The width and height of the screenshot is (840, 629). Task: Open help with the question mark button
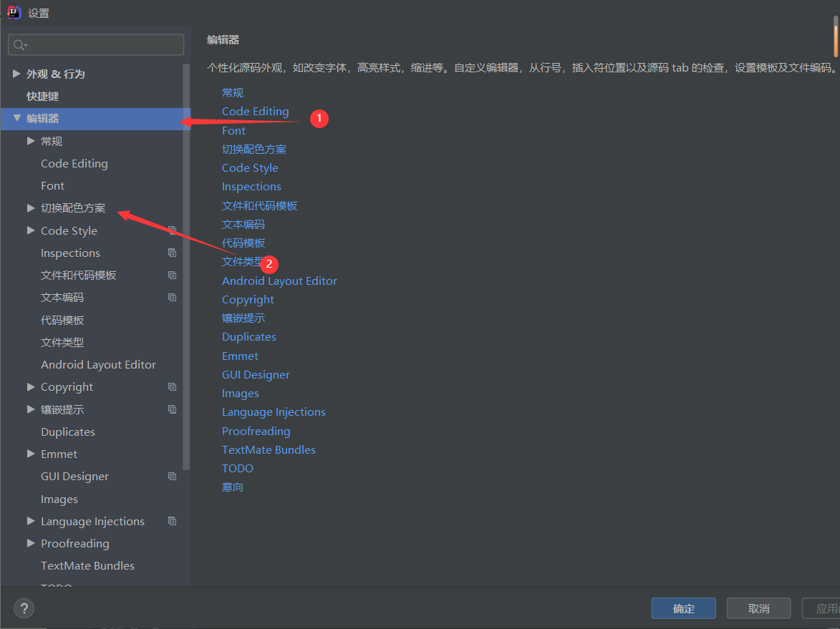coord(24,608)
